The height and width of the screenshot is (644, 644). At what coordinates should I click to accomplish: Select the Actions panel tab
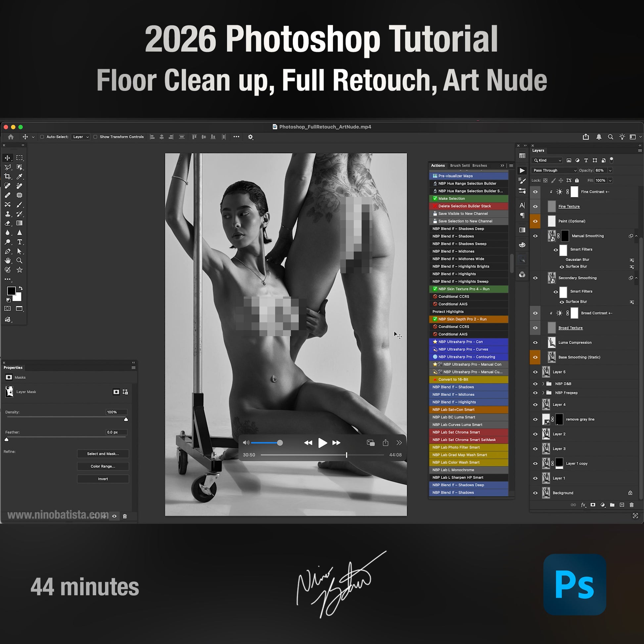pos(438,165)
